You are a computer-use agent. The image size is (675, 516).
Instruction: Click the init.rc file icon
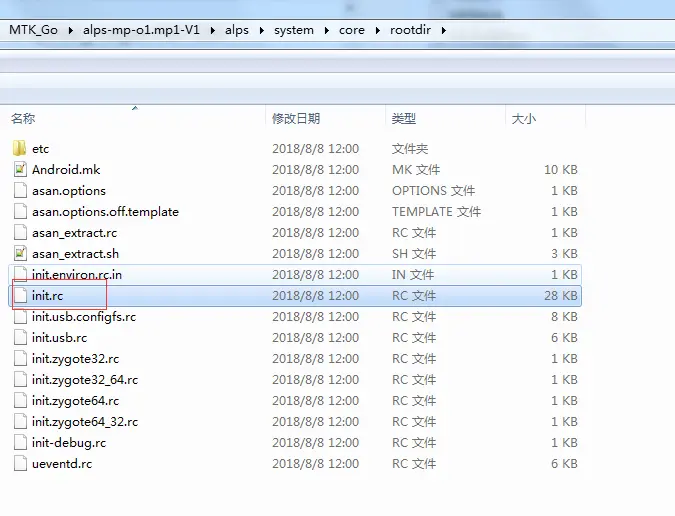[20, 296]
